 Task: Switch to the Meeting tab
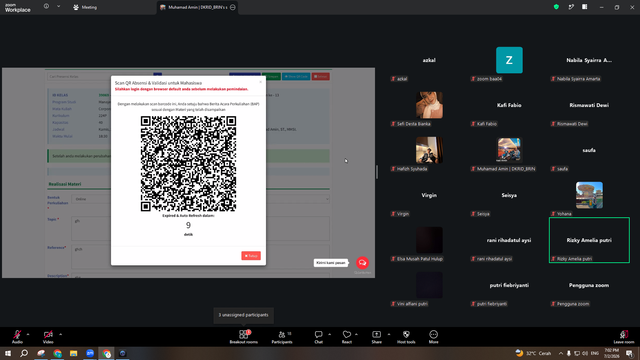(85, 7)
